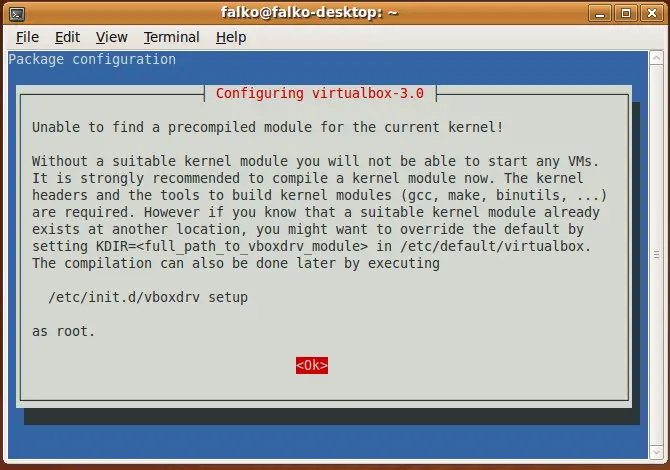Minimize the terminal window
Viewport: 670px width, 470px height.
click(600, 13)
